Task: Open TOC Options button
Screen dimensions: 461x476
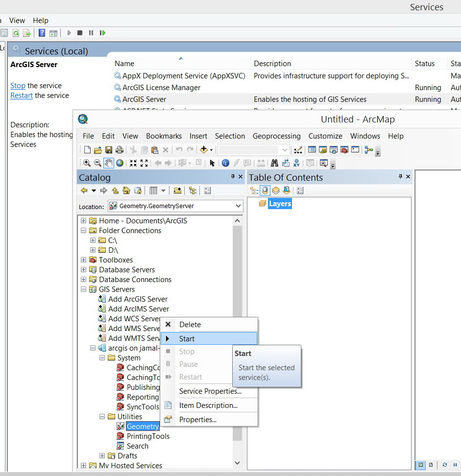Action: (300, 190)
